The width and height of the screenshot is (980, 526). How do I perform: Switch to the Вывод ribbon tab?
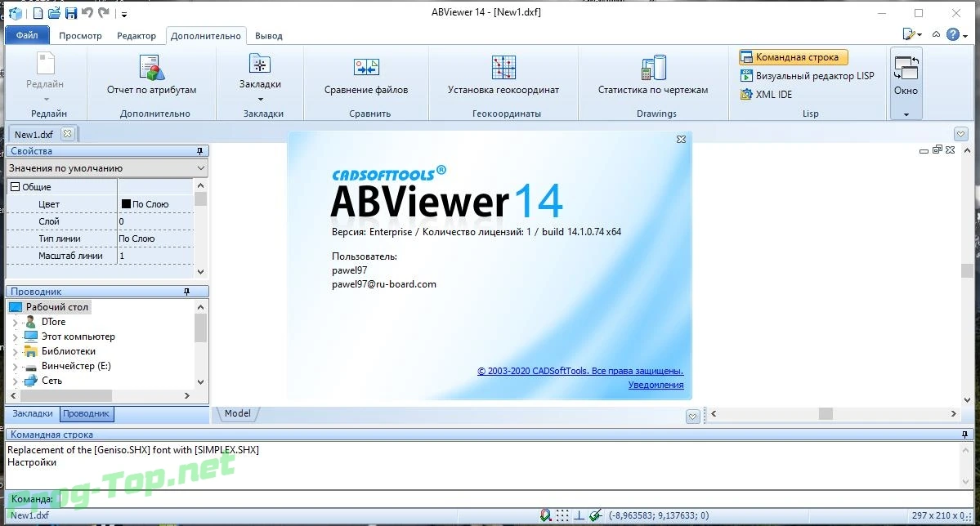[269, 36]
